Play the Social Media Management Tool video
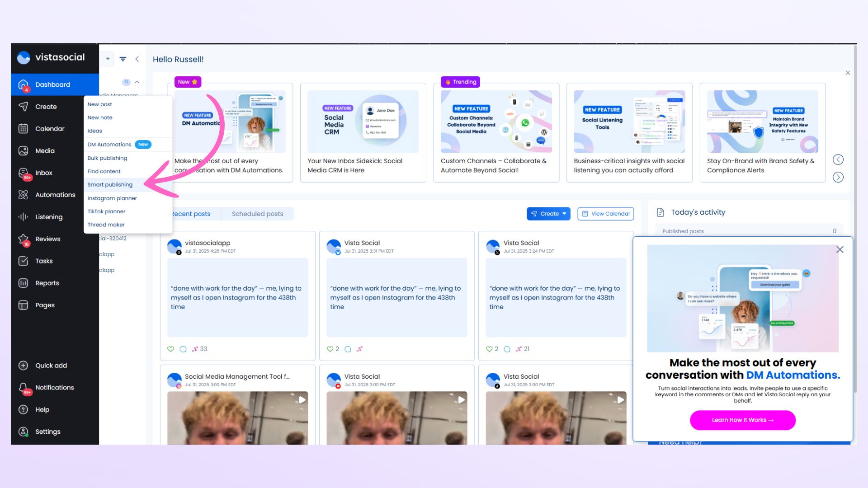This screenshot has height=488, width=868. pyautogui.click(x=302, y=400)
